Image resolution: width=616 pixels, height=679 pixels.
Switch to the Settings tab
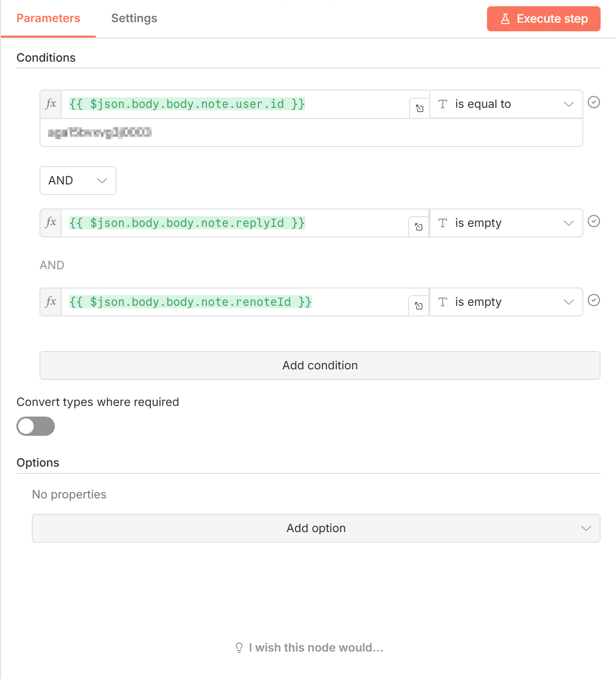[134, 18]
